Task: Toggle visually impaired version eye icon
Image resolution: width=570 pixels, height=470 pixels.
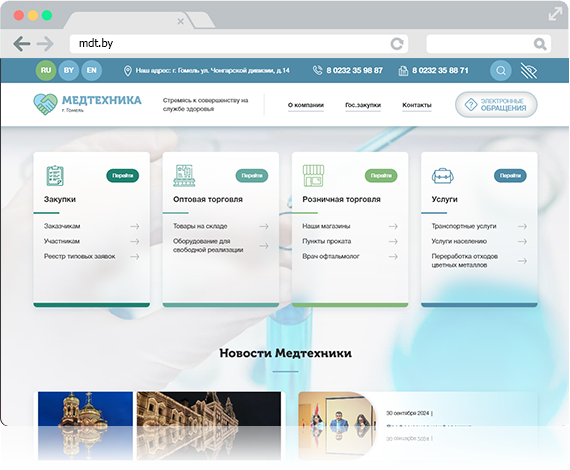Action: (x=529, y=71)
